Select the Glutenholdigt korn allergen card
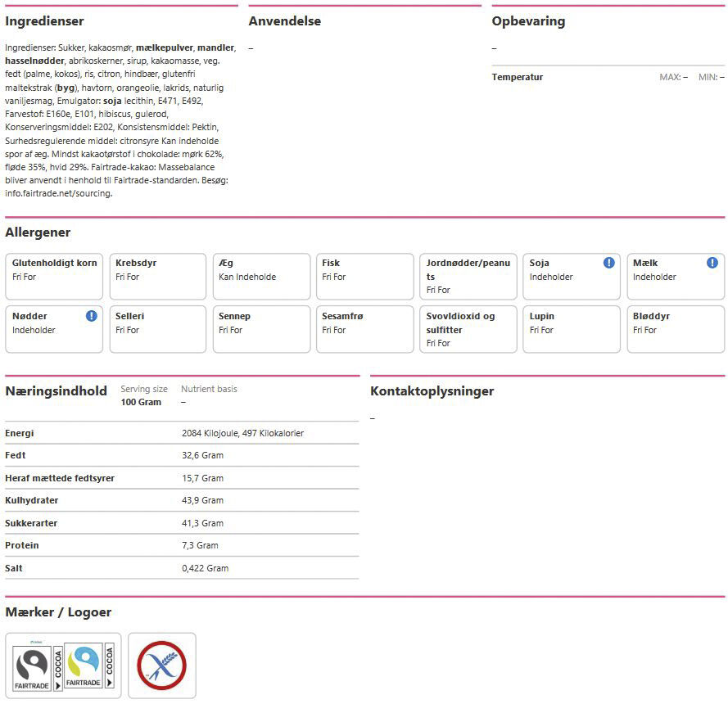Screen dimensions: 728x704 [x=54, y=277]
